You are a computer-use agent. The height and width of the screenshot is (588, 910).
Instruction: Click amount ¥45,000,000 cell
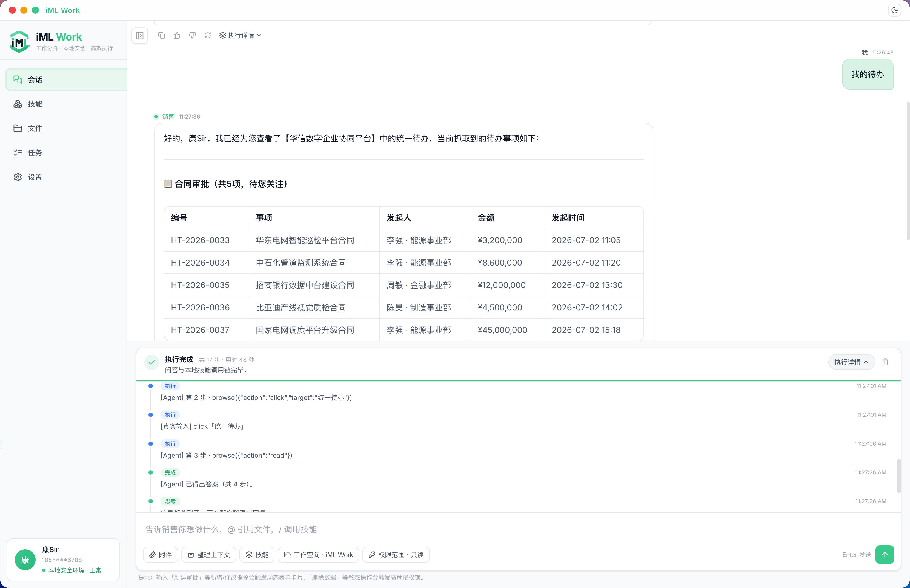(508, 330)
